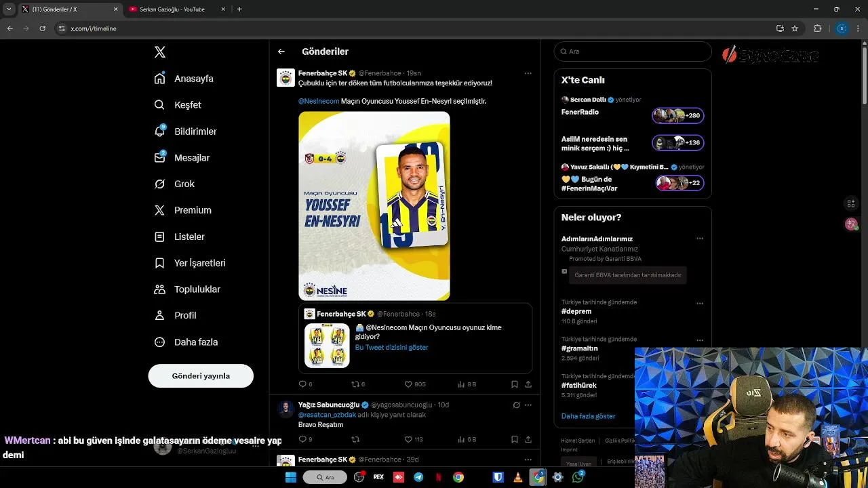Share the Bravo Reşatım tweet

pyautogui.click(x=528, y=439)
